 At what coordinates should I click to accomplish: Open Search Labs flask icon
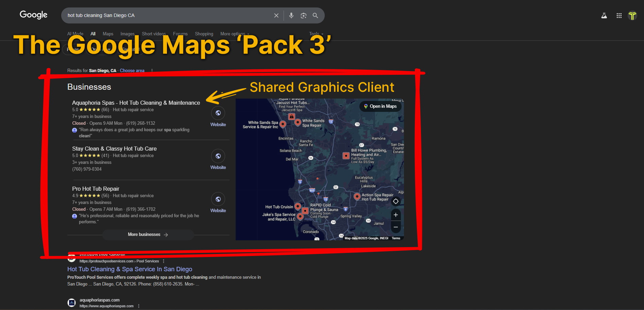click(604, 16)
